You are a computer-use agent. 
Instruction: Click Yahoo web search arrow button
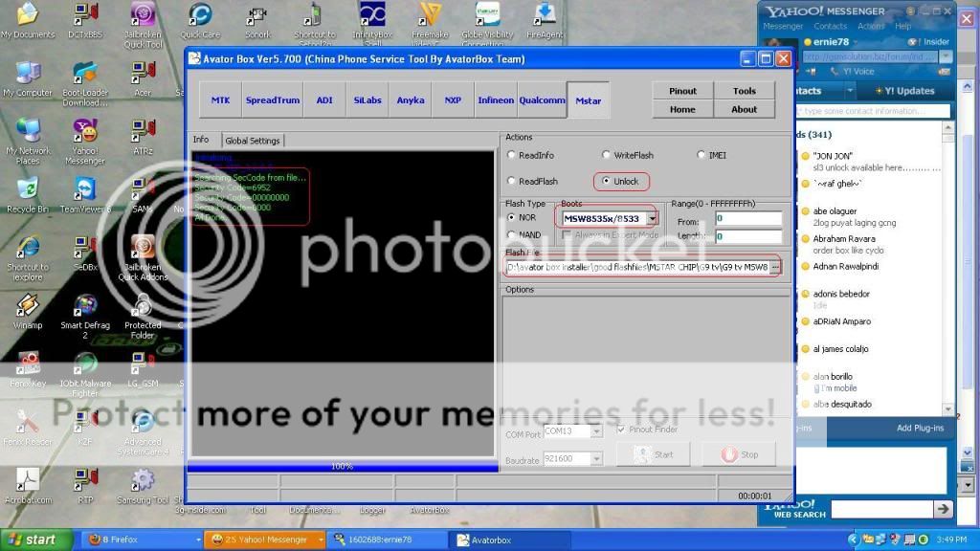(x=943, y=510)
